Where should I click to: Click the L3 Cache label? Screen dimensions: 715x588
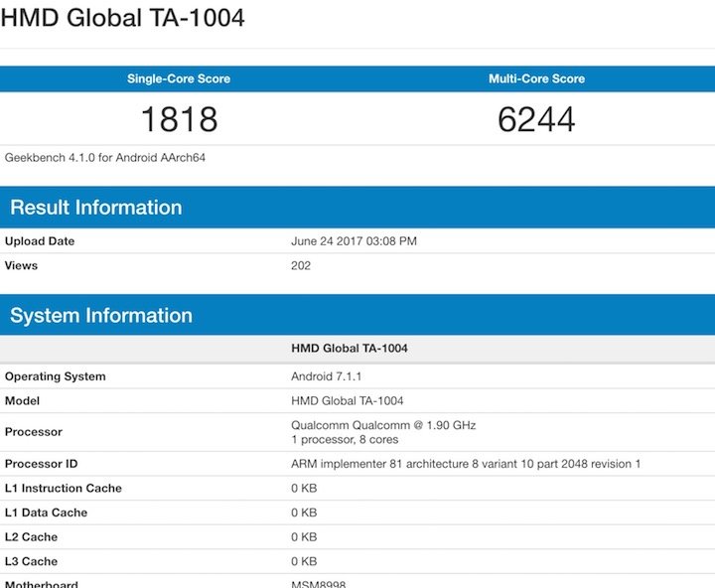31,561
